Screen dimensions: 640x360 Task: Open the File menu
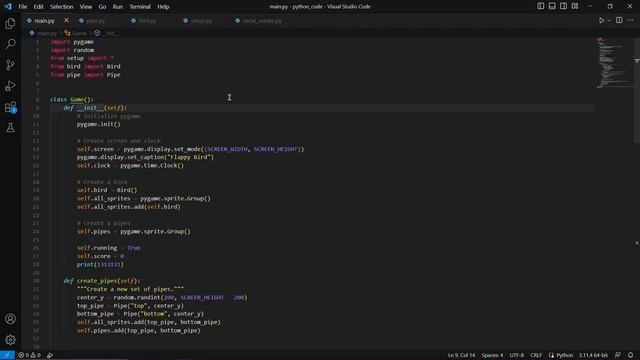point(23,7)
